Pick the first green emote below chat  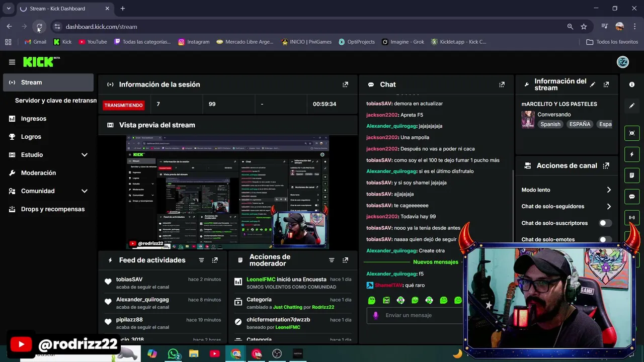pyautogui.click(x=372, y=300)
